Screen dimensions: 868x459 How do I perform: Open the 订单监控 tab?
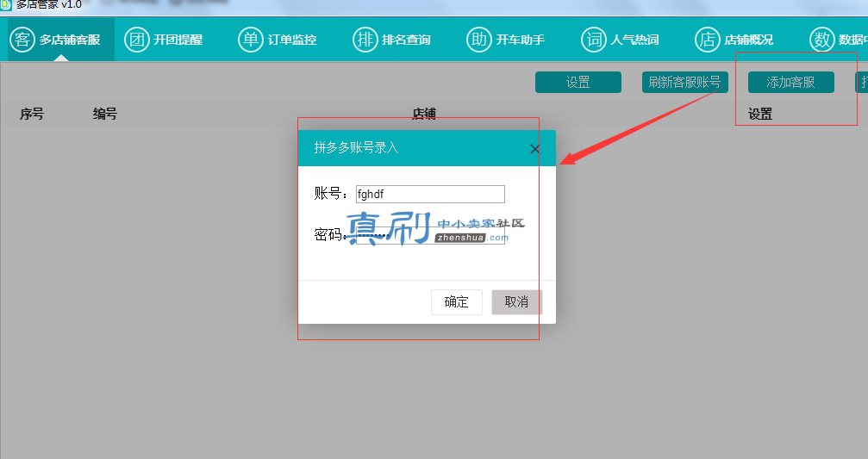pos(278,40)
